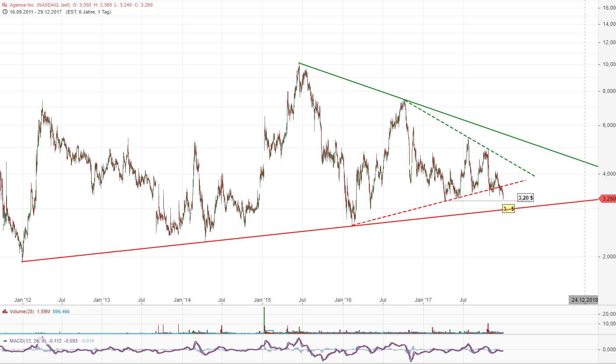Image resolution: width=616 pixels, height=364 pixels.
Task: Click the white 3,20 $ annotation box
Action: point(525,198)
